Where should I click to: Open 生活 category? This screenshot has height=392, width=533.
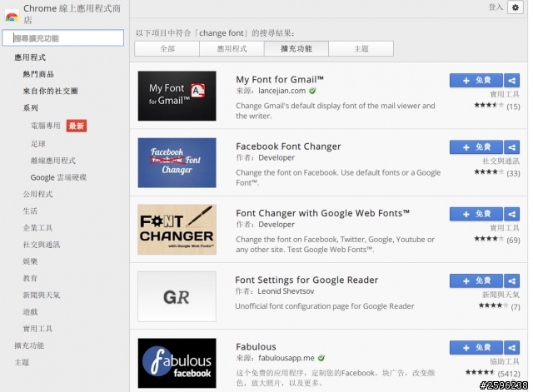click(30, 211)
